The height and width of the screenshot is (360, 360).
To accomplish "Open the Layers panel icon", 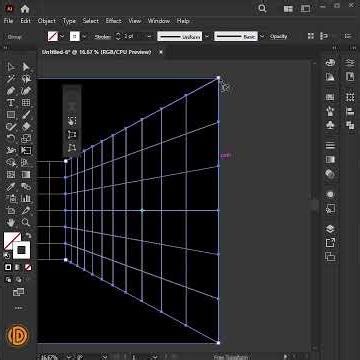I will (330, 229).
